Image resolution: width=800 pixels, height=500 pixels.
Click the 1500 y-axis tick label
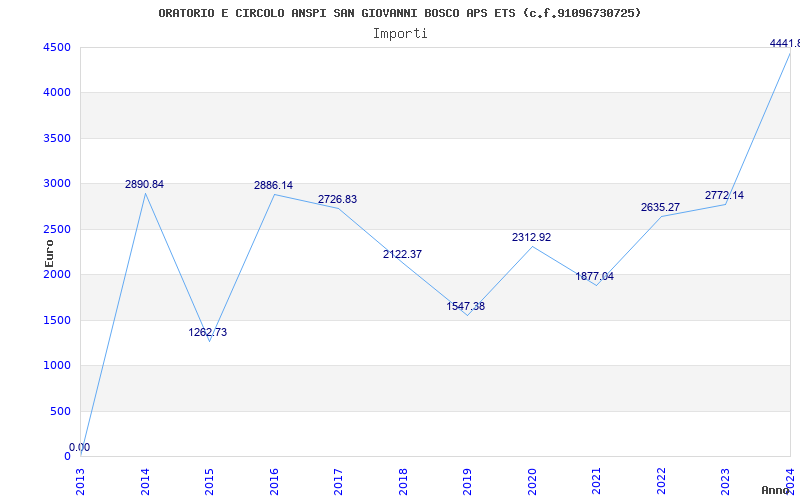click(57, 320)
